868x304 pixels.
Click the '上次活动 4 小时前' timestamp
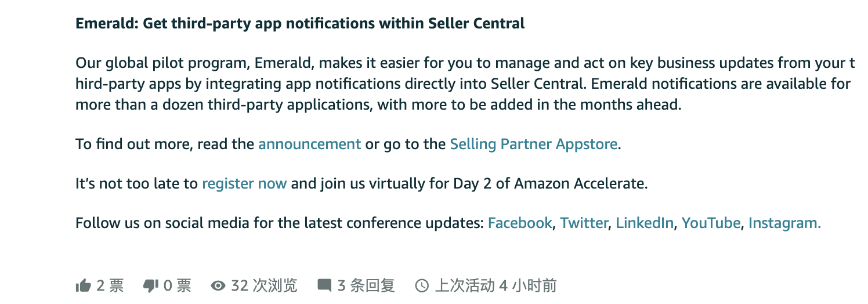[496, 285]
